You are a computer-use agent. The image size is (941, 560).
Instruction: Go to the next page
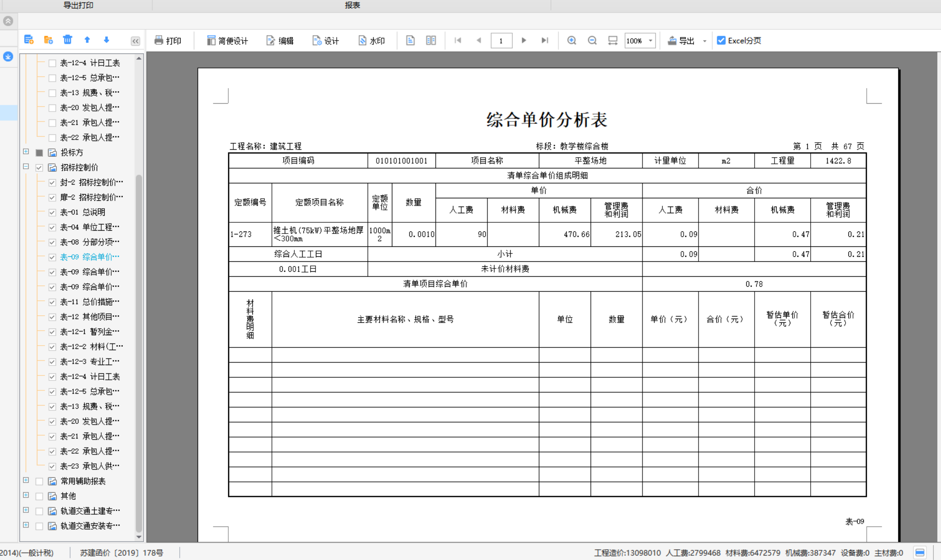tap(524, 40)
